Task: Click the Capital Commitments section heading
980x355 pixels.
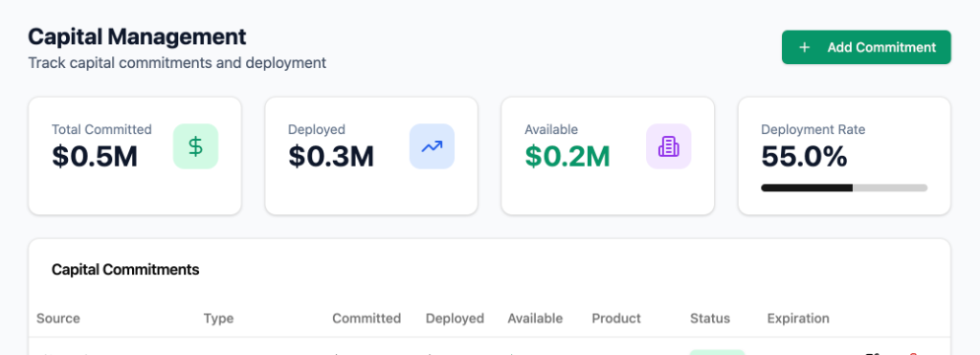Action: 125,270
